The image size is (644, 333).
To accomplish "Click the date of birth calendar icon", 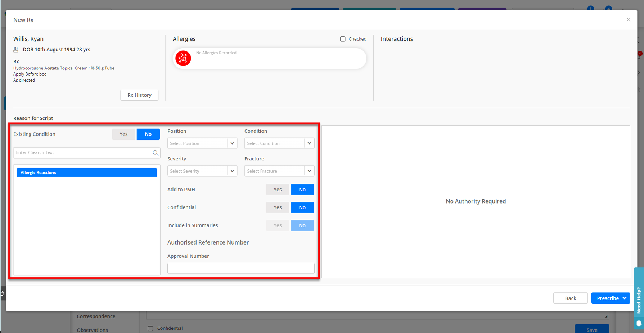I will [16, 50].
